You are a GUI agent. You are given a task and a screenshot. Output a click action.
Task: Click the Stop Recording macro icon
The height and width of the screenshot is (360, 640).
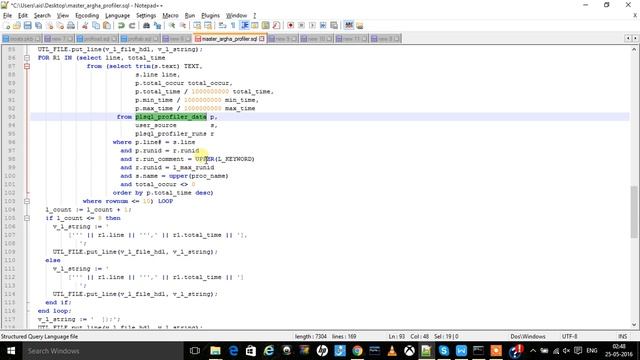pyautogui.click(x=301, y=25)
